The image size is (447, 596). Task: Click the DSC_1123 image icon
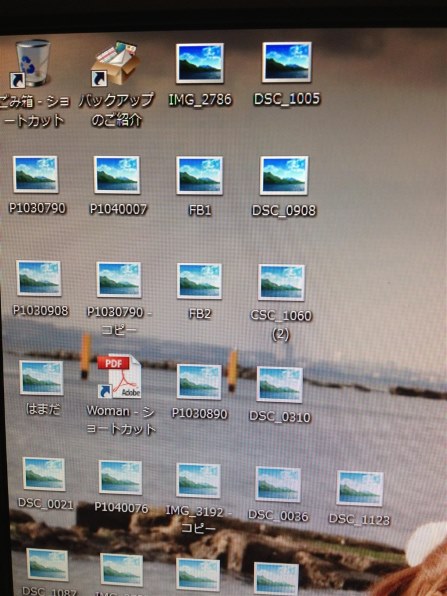[360, 488]
